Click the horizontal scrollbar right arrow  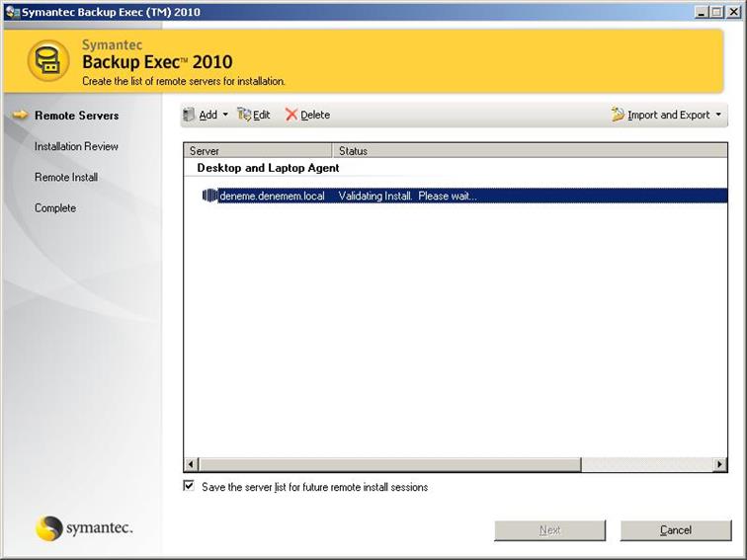pos(720,464)
